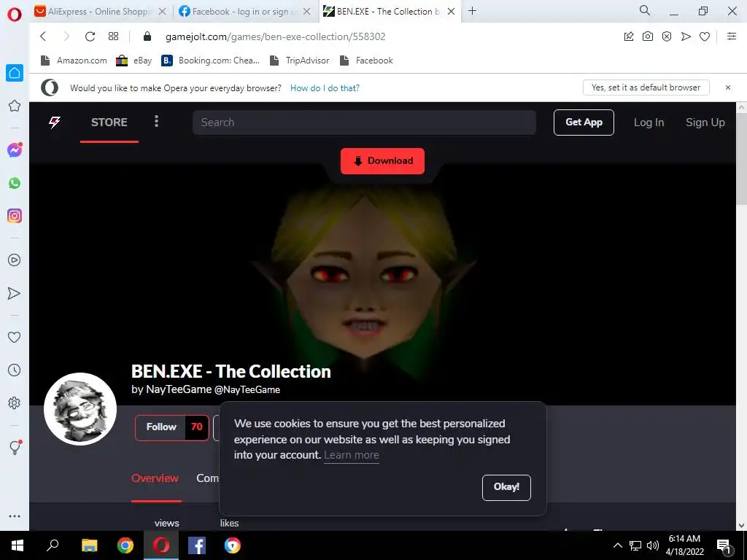The width and height of the screenshot is (747, 560).
Task: Set Opera as default browser
Action: [x=646, y=87]
